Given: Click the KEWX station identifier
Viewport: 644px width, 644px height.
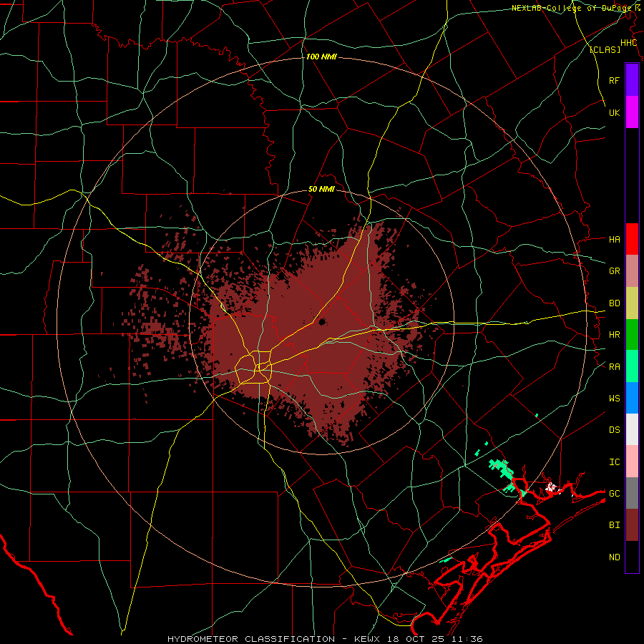Looking at the screenshot, I should [x=368, y=639].
